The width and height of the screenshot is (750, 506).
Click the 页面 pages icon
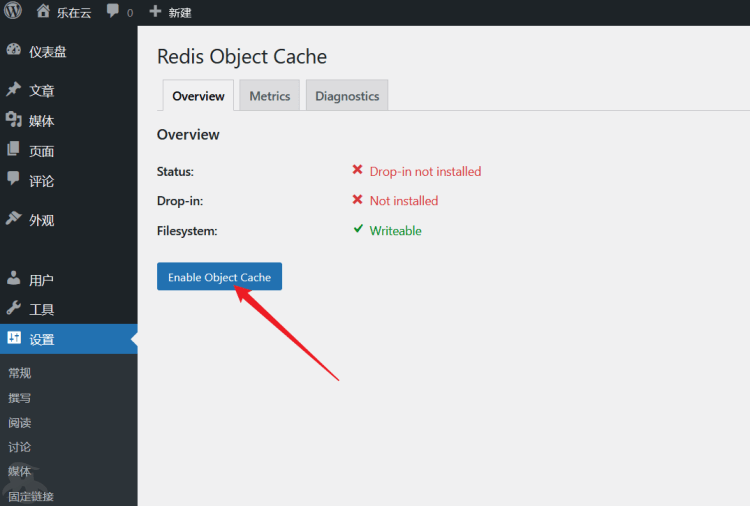(13, 149)
